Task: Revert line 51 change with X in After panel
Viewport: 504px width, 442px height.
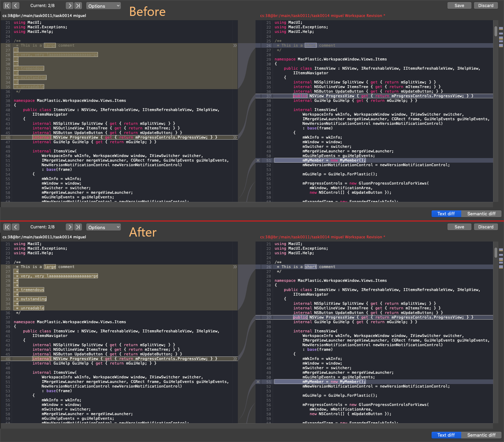Action: [x=258, y=382]
